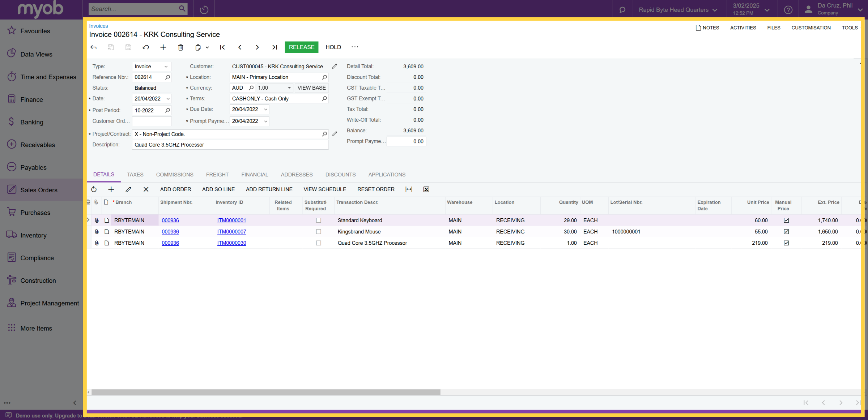Image resolution: width=868 pixels, height=420 pixels.
Task: Toggle Substitution Required for Kingsbrand Mouse
Action: 319,232
